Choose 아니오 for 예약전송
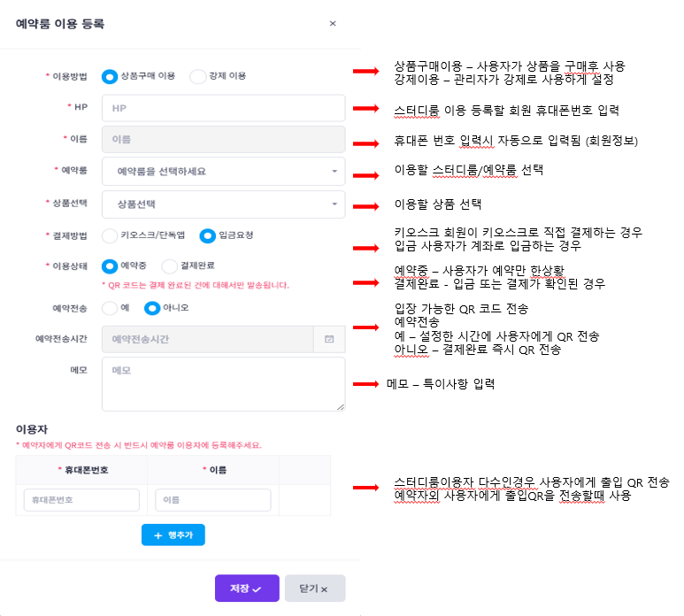684x616 pixels. (152, 308)
